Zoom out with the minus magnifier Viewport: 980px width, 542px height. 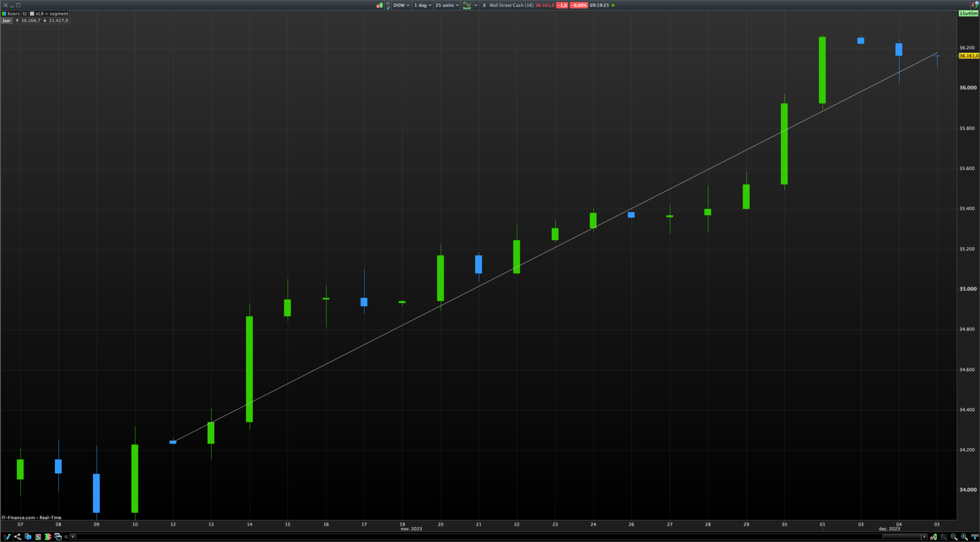[954, 537]
